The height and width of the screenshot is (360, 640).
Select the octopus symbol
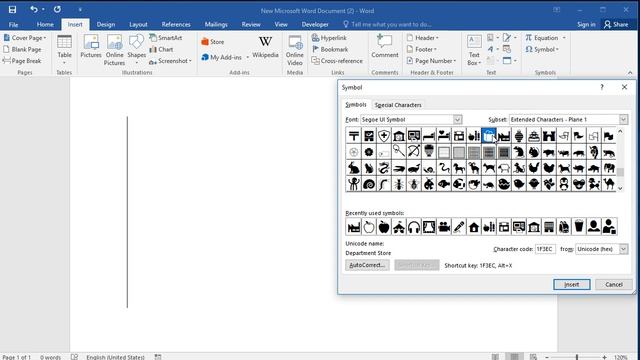pyautogui.click(x=354, y=184)
